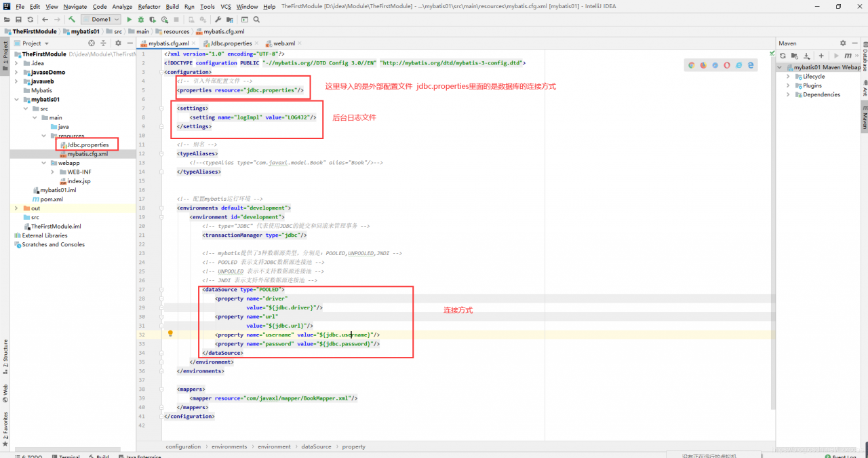Collapse the webapp folder in project tree

43,163
